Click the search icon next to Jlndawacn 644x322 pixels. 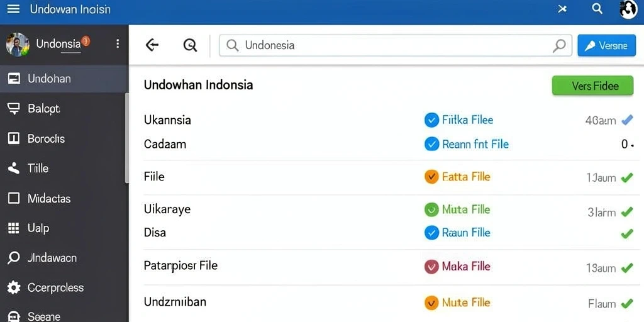tap(14, 258)
